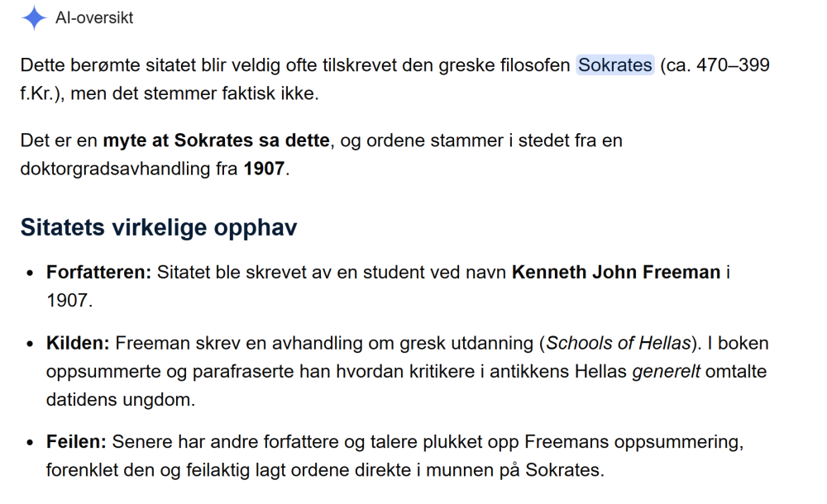Open the highlighted Sokrates link

tap(615, 64)
